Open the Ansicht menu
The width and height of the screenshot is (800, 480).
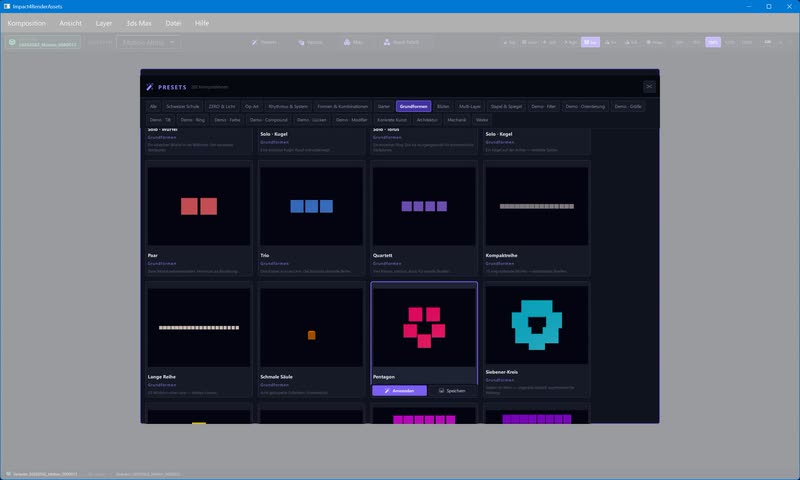[70, 23]
